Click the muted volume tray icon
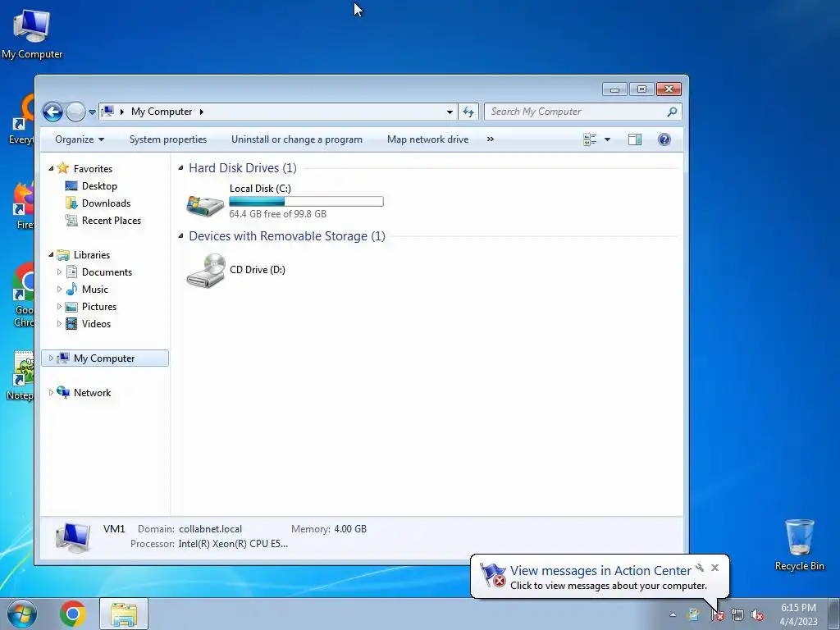The height and width of the screenshot is (630, 840). (757, 615)
